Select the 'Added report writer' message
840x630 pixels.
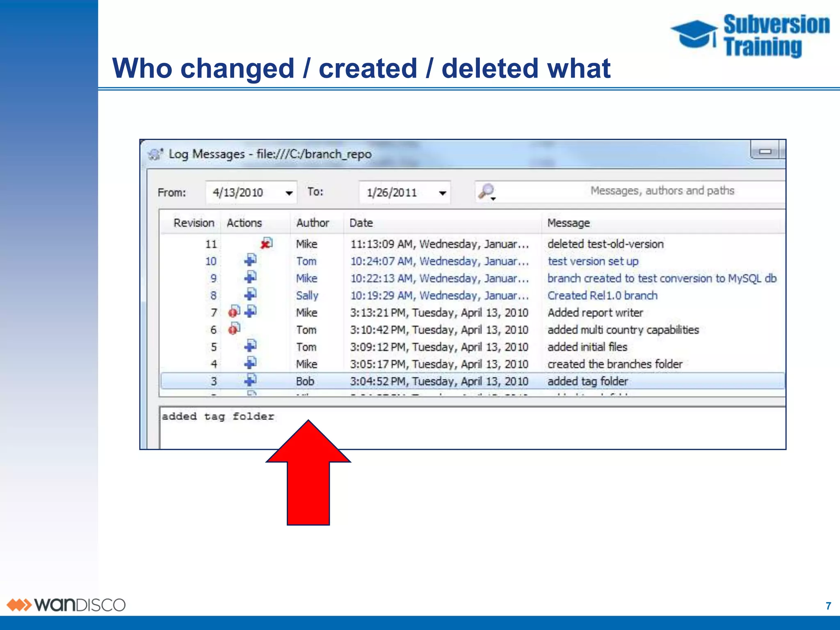point(595,313)
